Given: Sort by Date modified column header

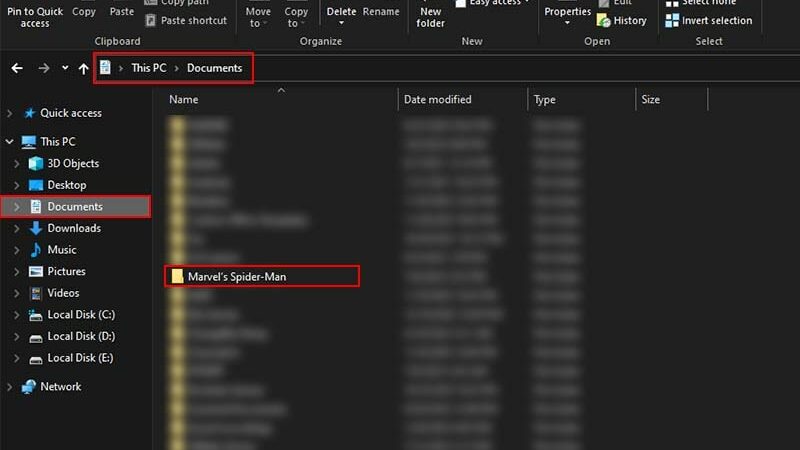Looking at the screenshot, I should click(x=437, y=99).
